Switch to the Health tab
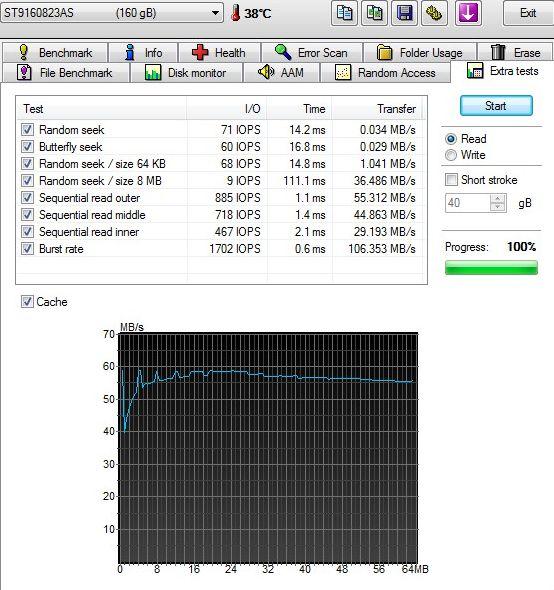The width and height of the screenshot is (554, 590). point(220,52)
